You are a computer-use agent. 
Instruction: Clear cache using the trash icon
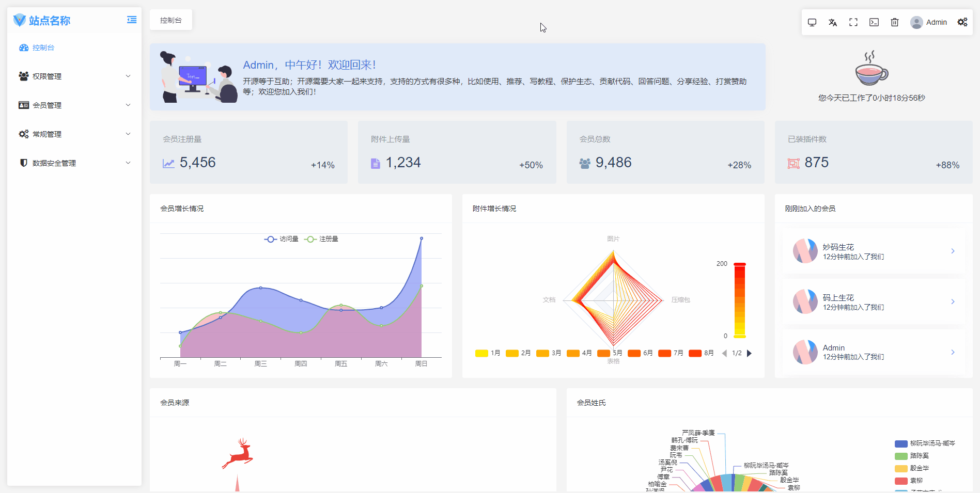tap(895, 22)
